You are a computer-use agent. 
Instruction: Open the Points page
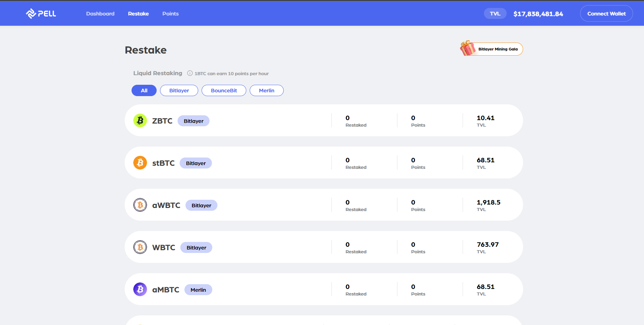(170, 14)
